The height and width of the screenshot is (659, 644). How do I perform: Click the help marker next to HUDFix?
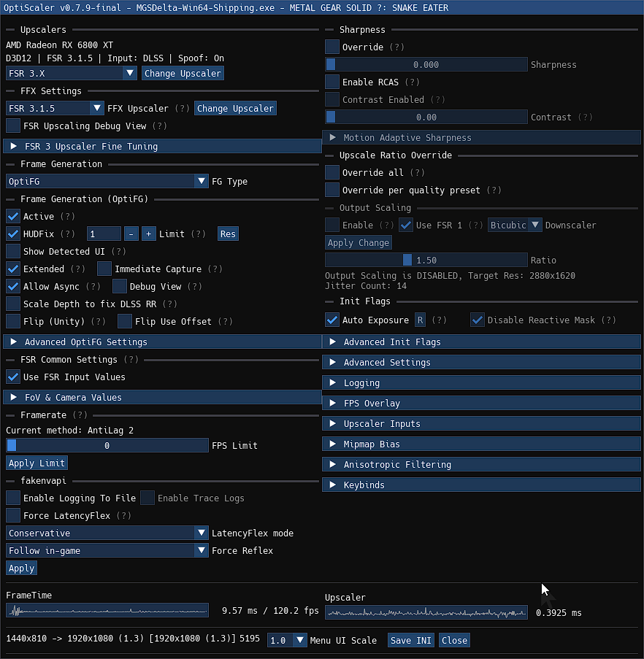[68, 234]
